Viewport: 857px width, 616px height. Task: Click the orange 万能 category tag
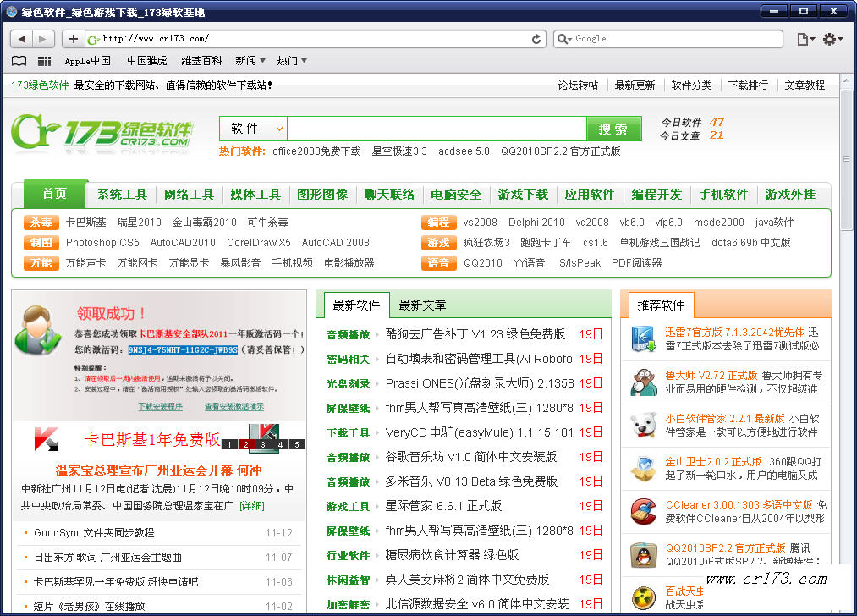pos(41,263)
